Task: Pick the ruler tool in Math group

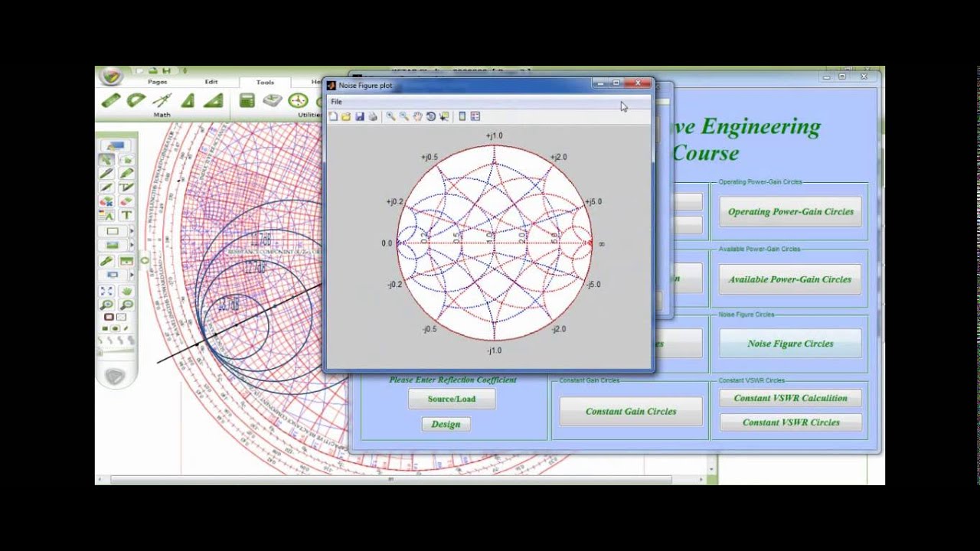Action: [111, 100]
